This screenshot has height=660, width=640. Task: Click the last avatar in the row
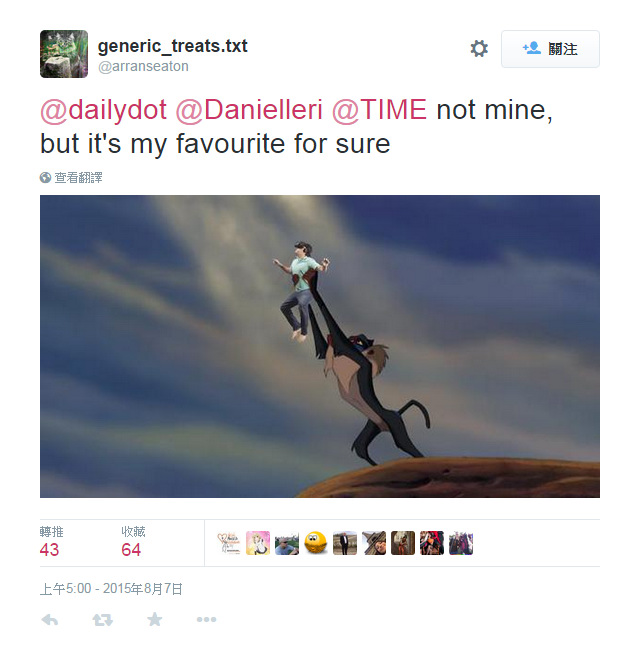click(461, 543)
